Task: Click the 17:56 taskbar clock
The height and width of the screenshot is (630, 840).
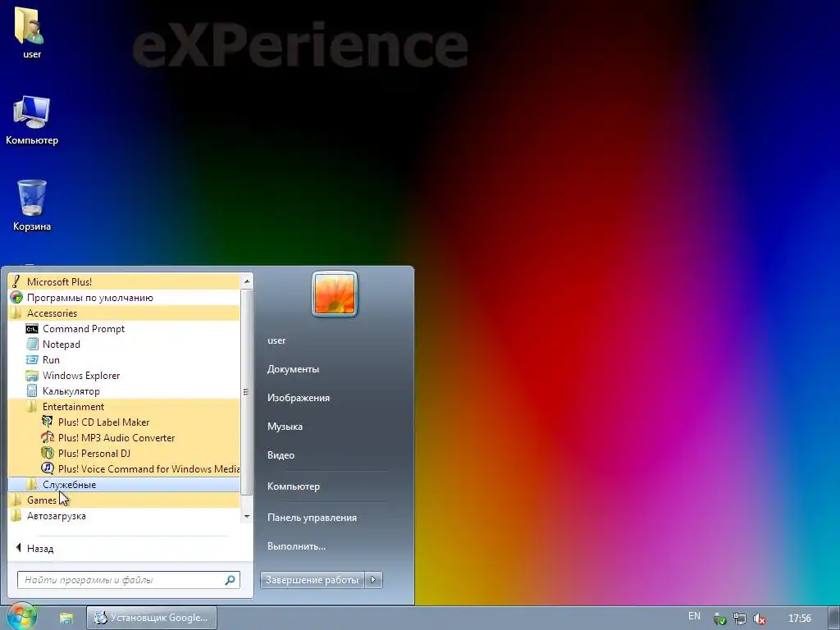Action: (x=799, y=619)
